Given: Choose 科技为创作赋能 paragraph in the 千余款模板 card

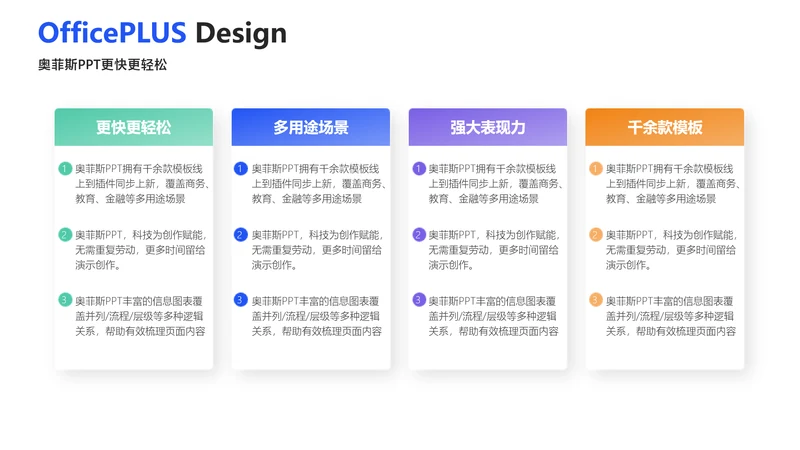Looking at the screenshot, I should [671, 250].
